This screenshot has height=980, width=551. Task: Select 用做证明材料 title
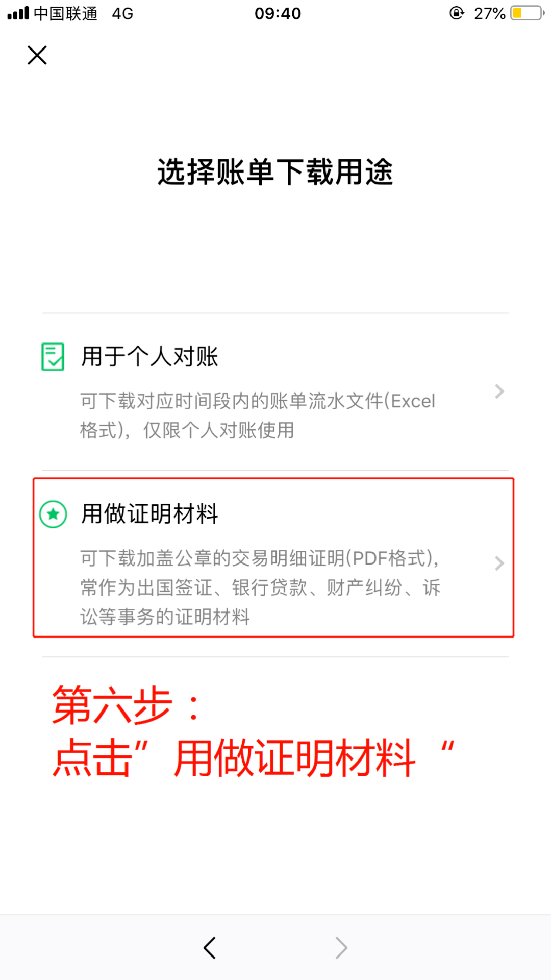[150, 513]
